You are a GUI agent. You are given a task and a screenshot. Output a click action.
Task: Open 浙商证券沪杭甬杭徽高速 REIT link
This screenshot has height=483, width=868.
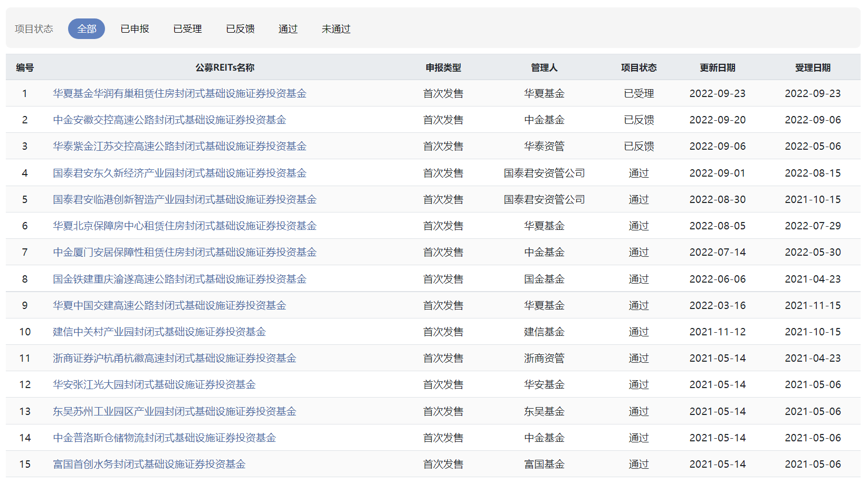pyautogui.click(x=175, y=358)
